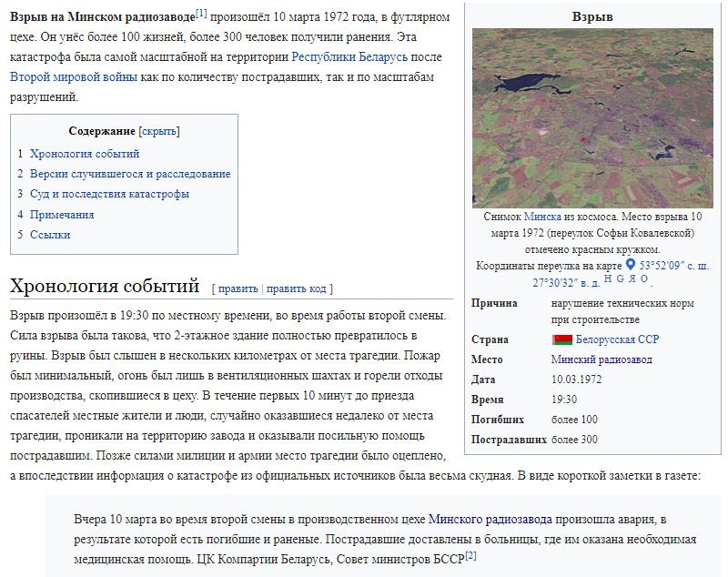Click the map pin icon beside coordinates
Viewport: 728px width, 577px height.
(x=630, y=265)
